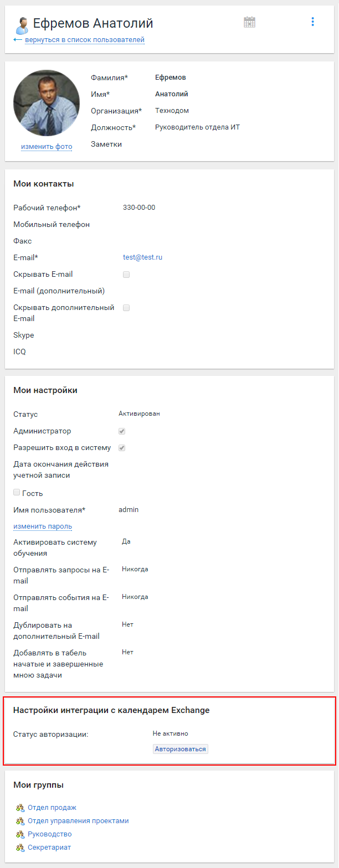
Task: Click the back arrow icon
Action: pos(17,40)
